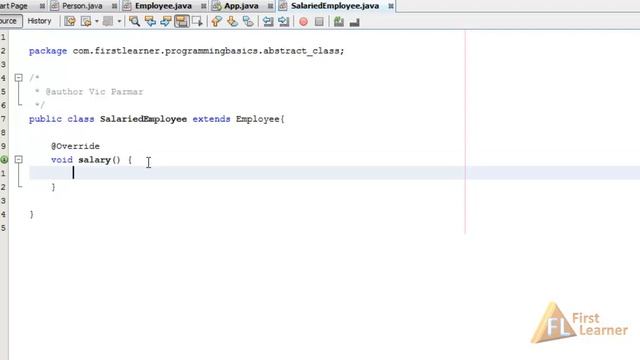Click the 'extends' keyword
The width and height of the screenshot is (640, 360).
(211, 119)
